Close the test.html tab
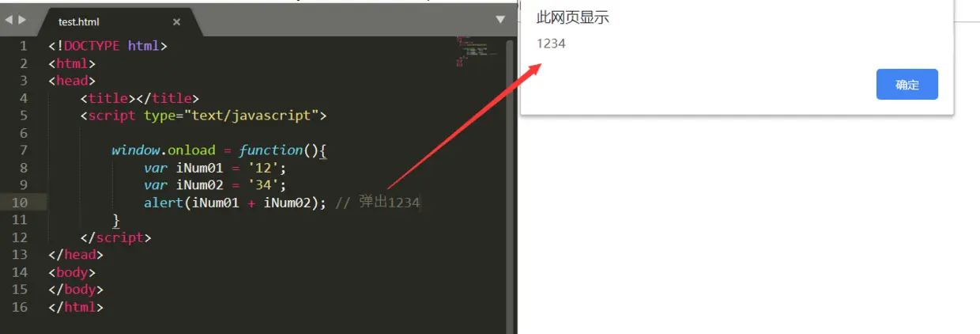Viewport: 980px width, 334px height. [176, 22]
